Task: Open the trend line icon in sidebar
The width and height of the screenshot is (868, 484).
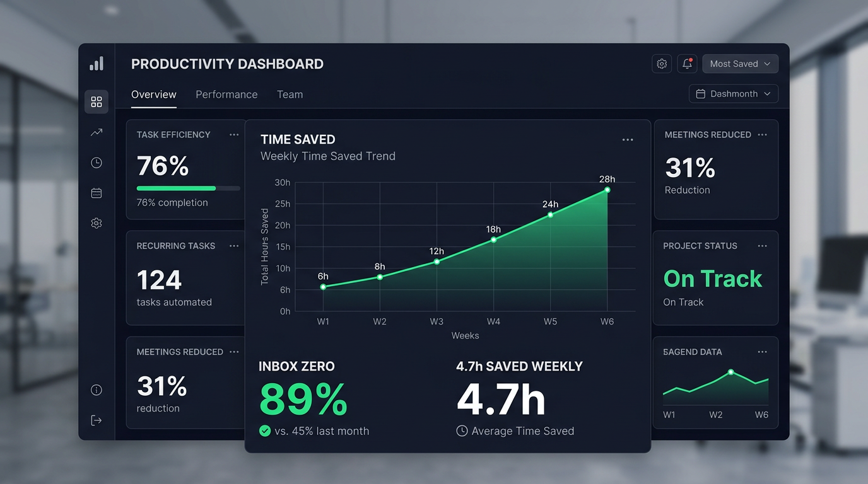Action: [x=97, y=132]
